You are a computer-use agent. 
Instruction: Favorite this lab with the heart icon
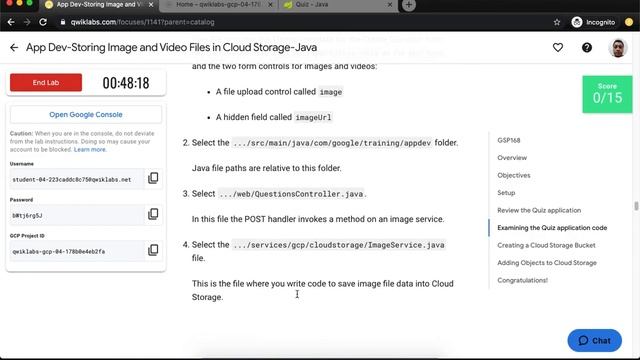(558, 48)
